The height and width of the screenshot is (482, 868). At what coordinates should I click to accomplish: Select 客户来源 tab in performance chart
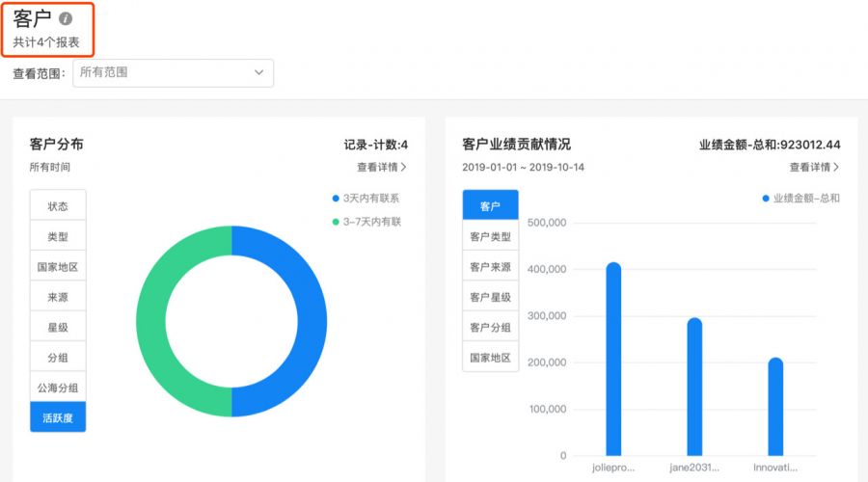pyautogui.click(x=490, y=267)
